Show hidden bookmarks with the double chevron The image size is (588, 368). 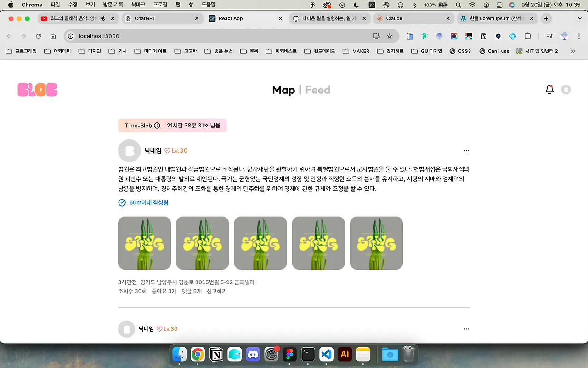tap(573, 51)
